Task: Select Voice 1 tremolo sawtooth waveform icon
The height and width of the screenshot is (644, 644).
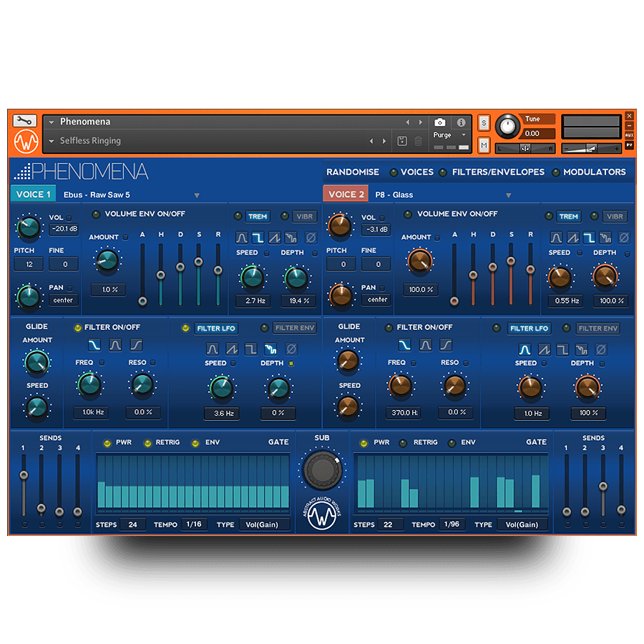Action: click(x=274, y=238)
